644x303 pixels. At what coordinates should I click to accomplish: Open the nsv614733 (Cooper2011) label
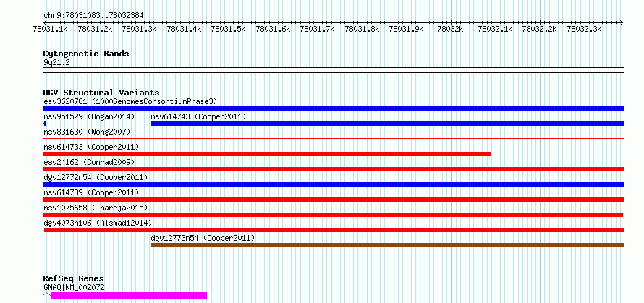(91, 147)
